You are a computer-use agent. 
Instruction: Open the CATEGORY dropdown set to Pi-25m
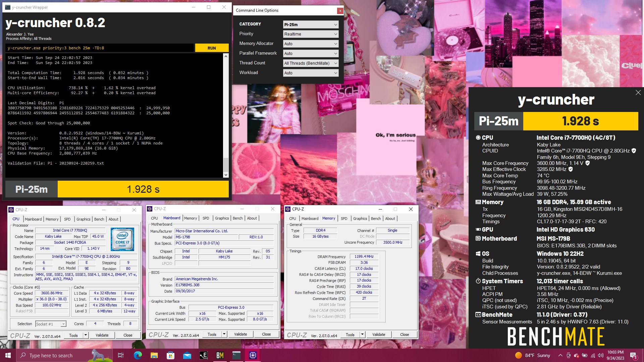tap(311, 24)
